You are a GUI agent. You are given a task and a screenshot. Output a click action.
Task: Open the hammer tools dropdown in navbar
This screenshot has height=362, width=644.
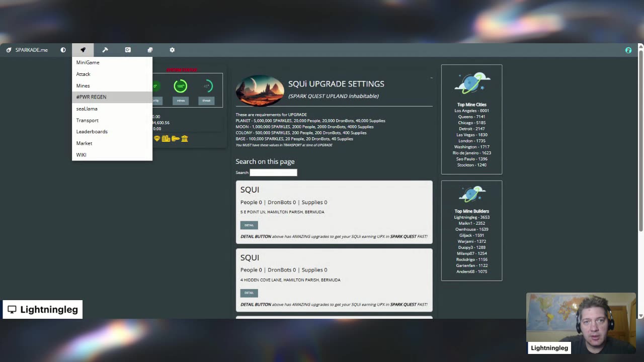[105, 50]
